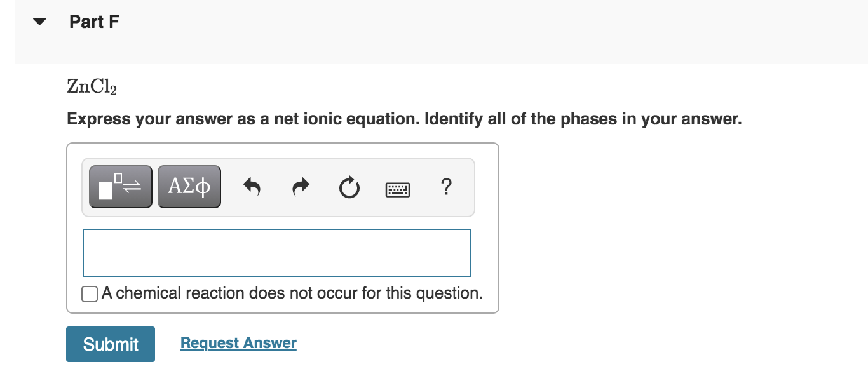868x376 pixels.
Task: Open the Request Answer link
Action: (238, 343)
